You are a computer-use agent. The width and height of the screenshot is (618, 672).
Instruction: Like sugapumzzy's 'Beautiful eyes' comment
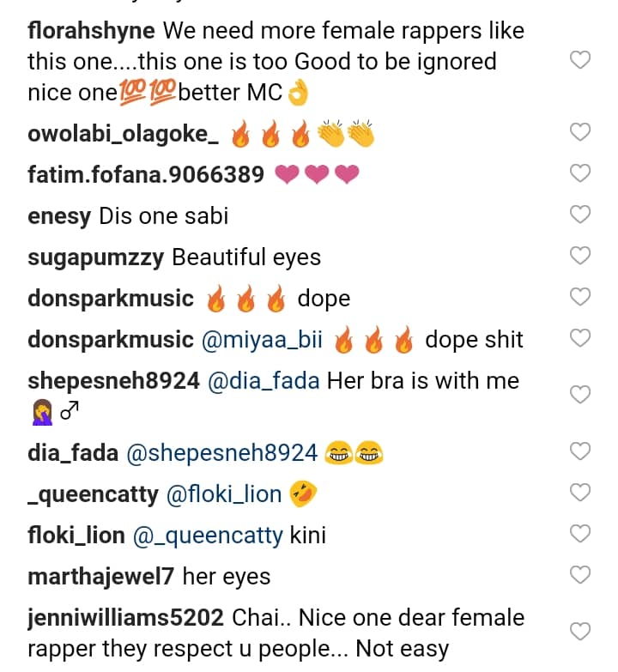[581, 256]
